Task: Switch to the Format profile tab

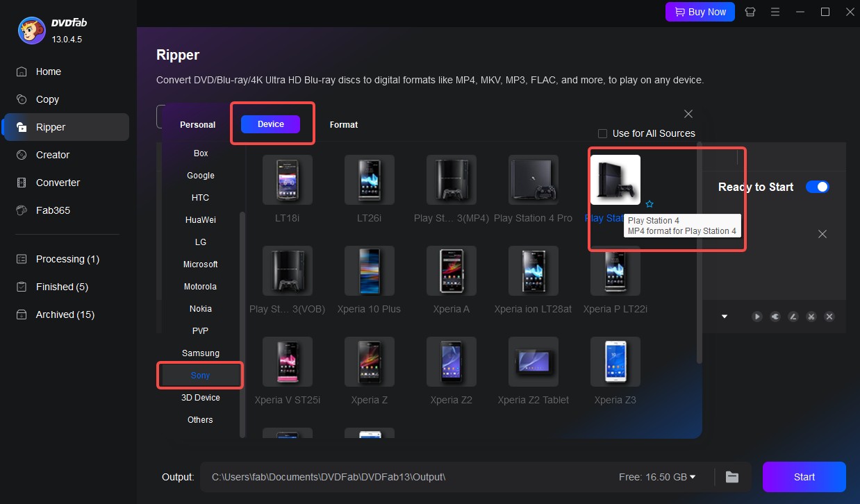Action: click(x=344, y=125)
